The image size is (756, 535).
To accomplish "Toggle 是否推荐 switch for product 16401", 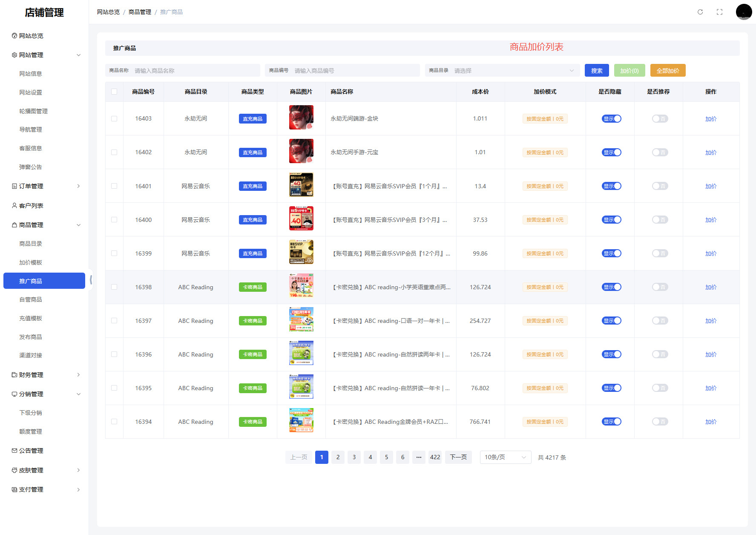I will tap(660, 186).
